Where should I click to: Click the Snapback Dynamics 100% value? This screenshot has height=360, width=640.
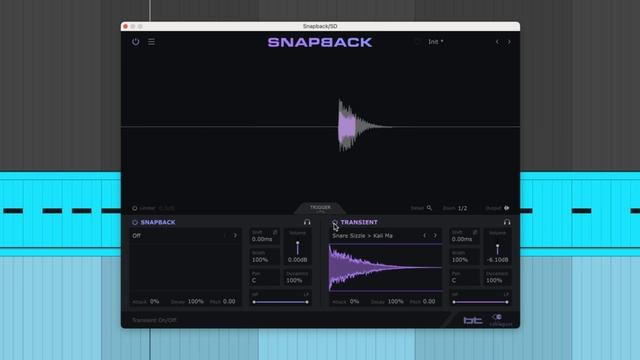coord(294,280)
